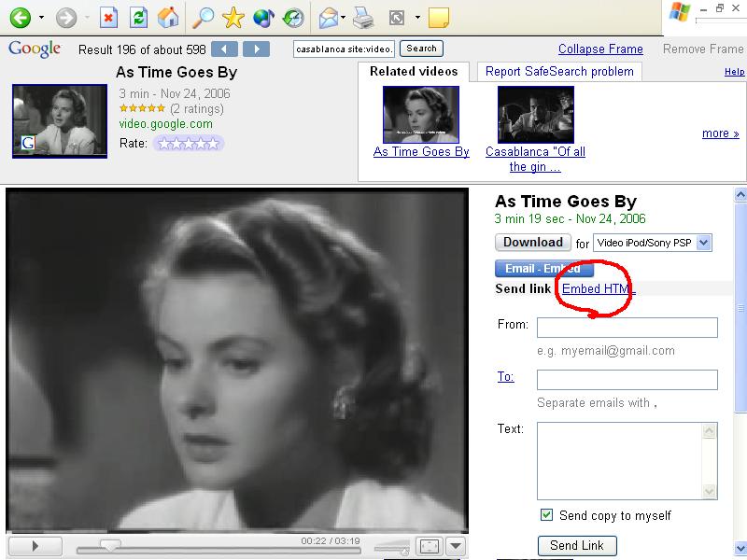
Task: Click the Send Link button
Action: [577, 546]
